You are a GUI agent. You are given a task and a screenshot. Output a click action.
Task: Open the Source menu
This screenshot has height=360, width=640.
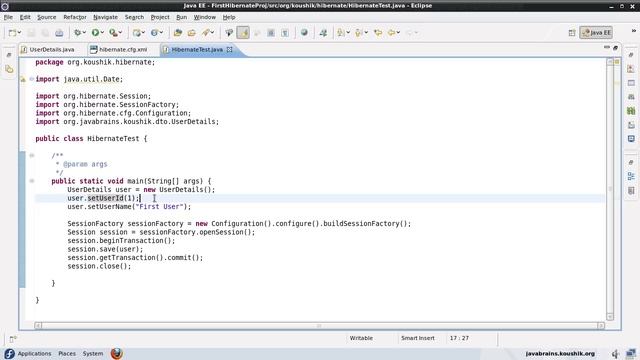pos(47,17)
